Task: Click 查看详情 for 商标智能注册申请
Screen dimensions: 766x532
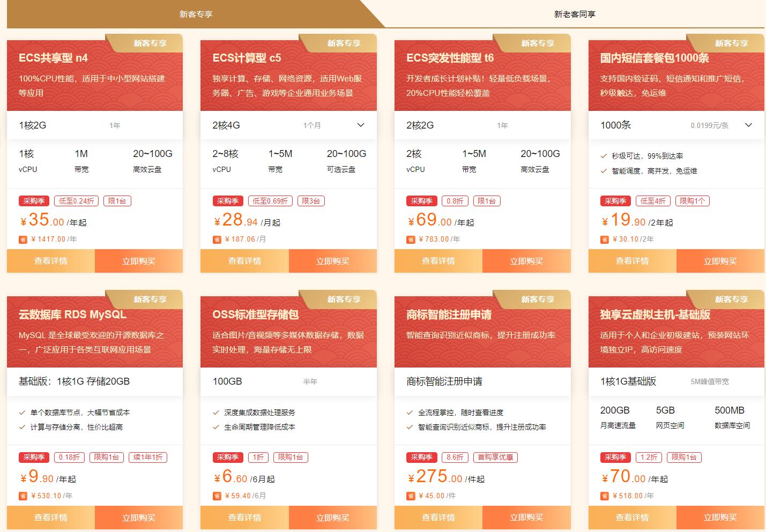Action: pos(438,518)
